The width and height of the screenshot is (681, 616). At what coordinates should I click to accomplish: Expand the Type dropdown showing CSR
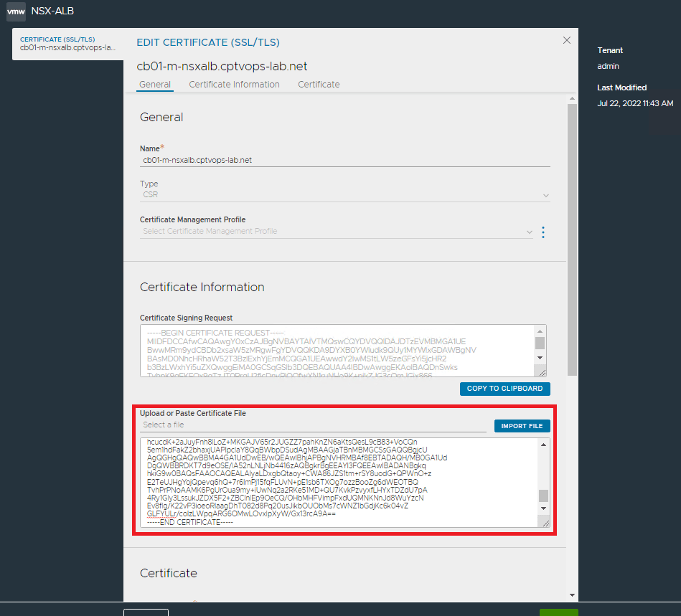tap(344, 194)
